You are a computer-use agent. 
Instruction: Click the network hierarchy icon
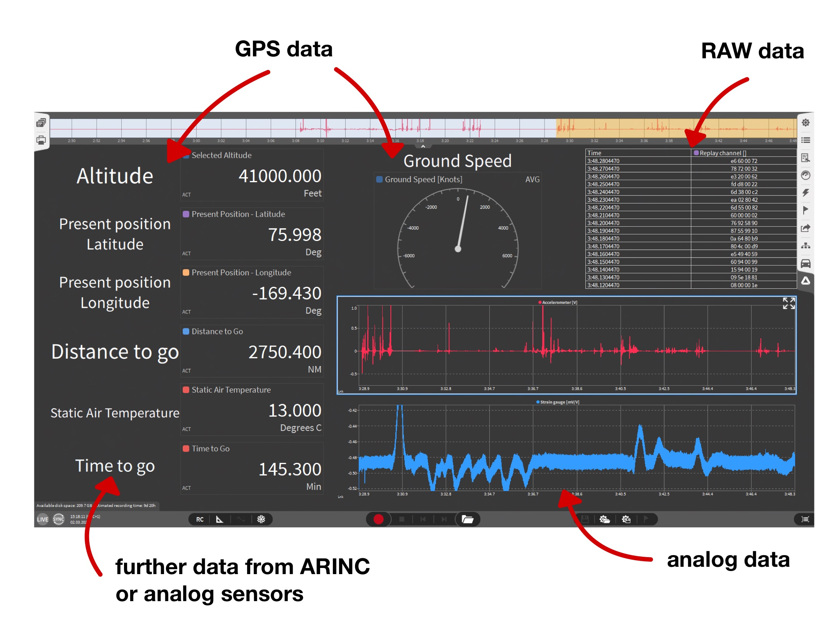click(x=806, y=246)
